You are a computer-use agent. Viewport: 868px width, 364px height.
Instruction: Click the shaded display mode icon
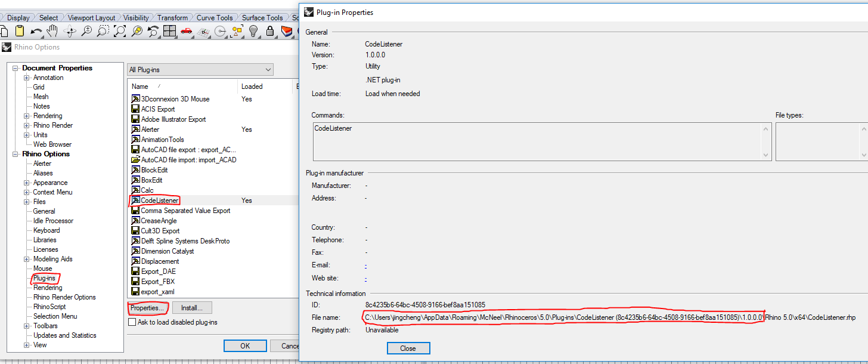click(287, 32)
